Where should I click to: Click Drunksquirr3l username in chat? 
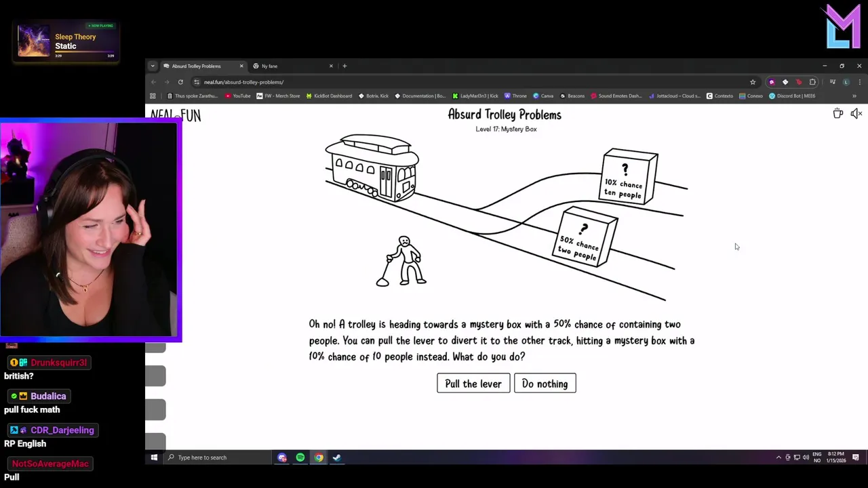(59, 363)
